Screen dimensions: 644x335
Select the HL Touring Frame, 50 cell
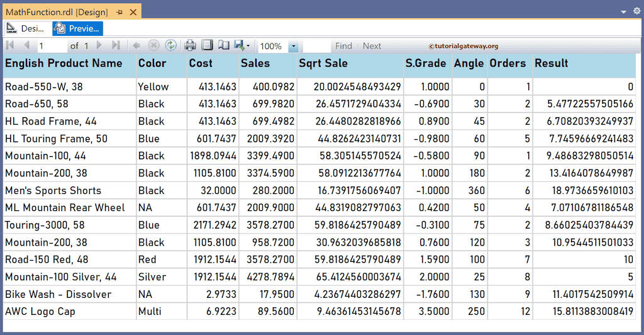pyautogui.click(x=69, y=139)
